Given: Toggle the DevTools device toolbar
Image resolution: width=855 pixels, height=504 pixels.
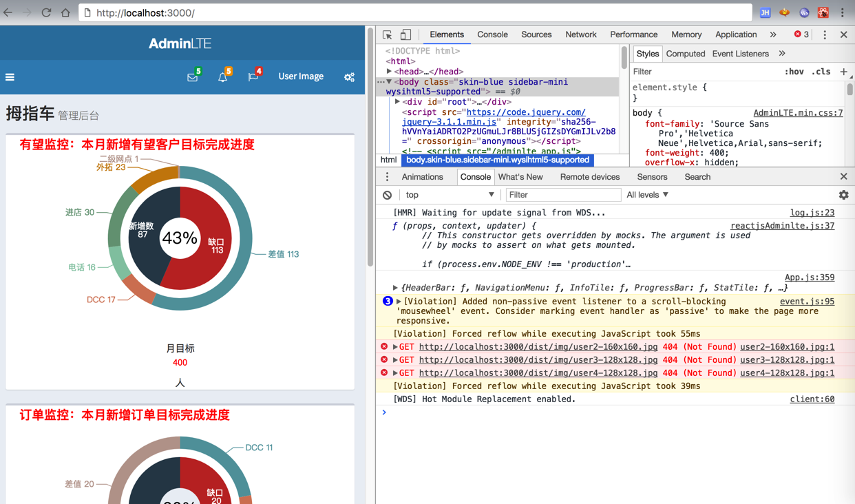Looking at the screenshot, I should coord(405,34).
